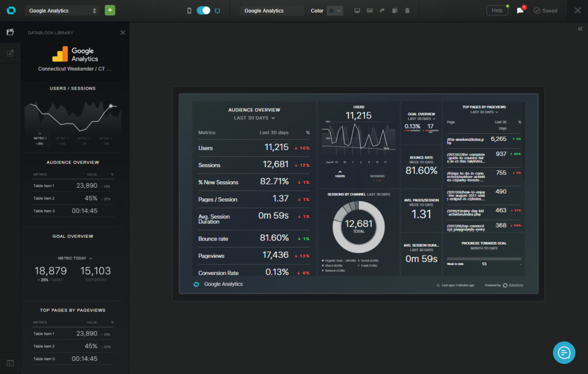Click the Help button

pos(497,10)
